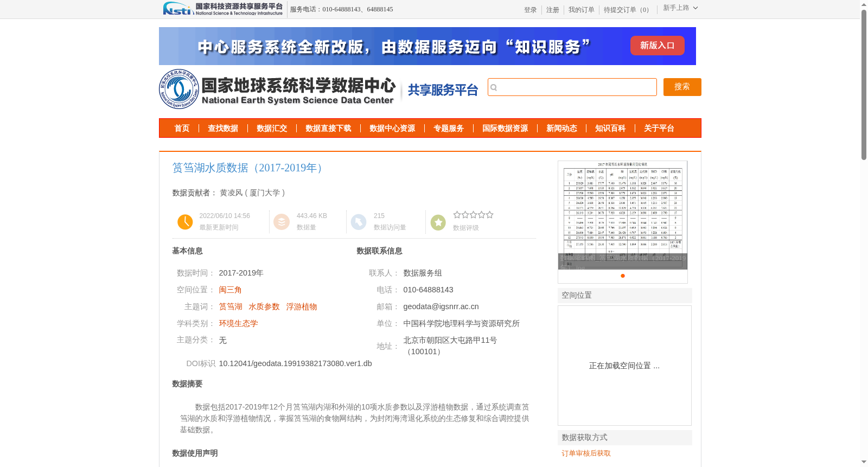Click the orange carousel dot indicator
This screenshot has width=868, height=467.
click(623, 276)
